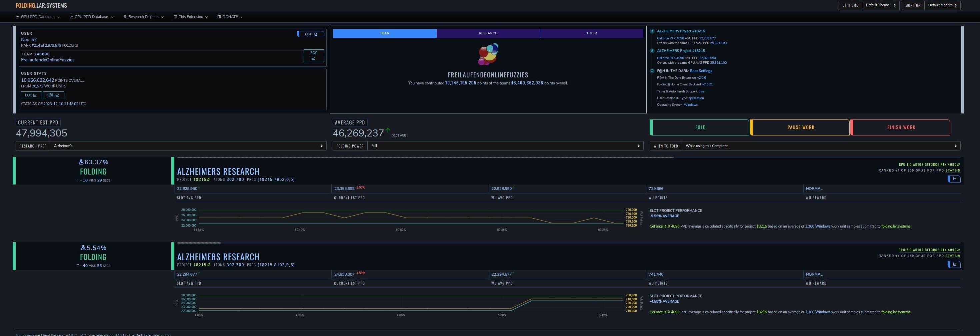
Task: Click the FreilaufendeOnlineFuzzies team name in user panel
Action: click(x=48, y=60)
